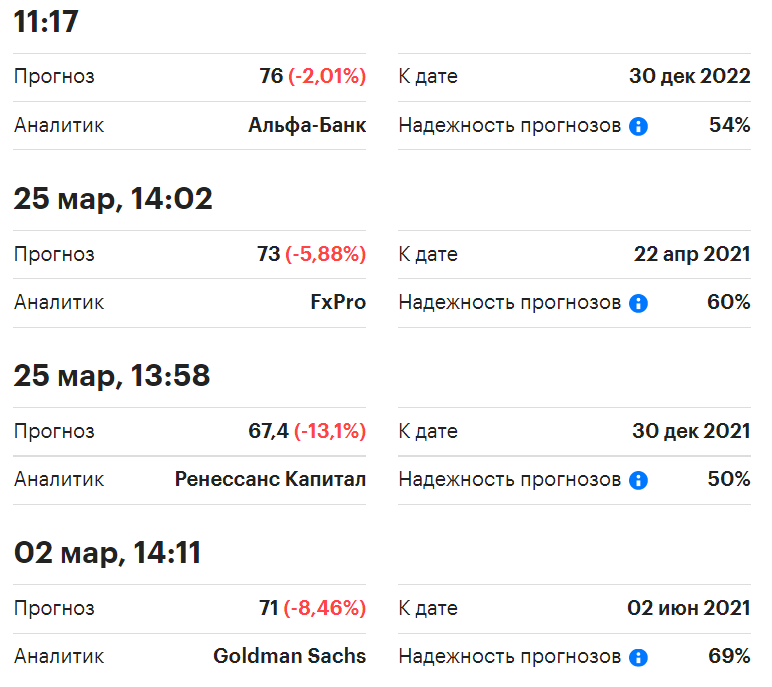Click forecast value 76 (-2,01%)
The height and width of the screenshot is (687, 772).
click(x=313, y=76)
